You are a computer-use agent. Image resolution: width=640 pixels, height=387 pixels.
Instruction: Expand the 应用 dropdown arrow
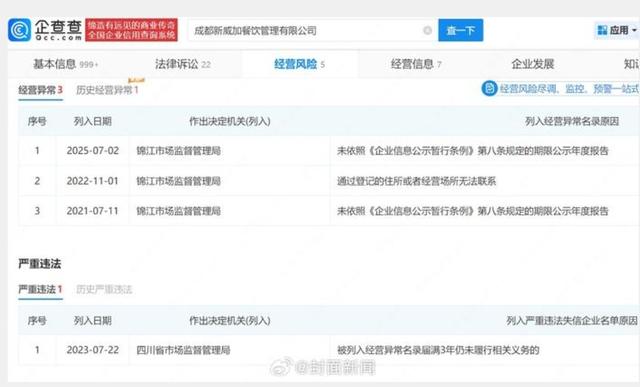click(634, 30)
